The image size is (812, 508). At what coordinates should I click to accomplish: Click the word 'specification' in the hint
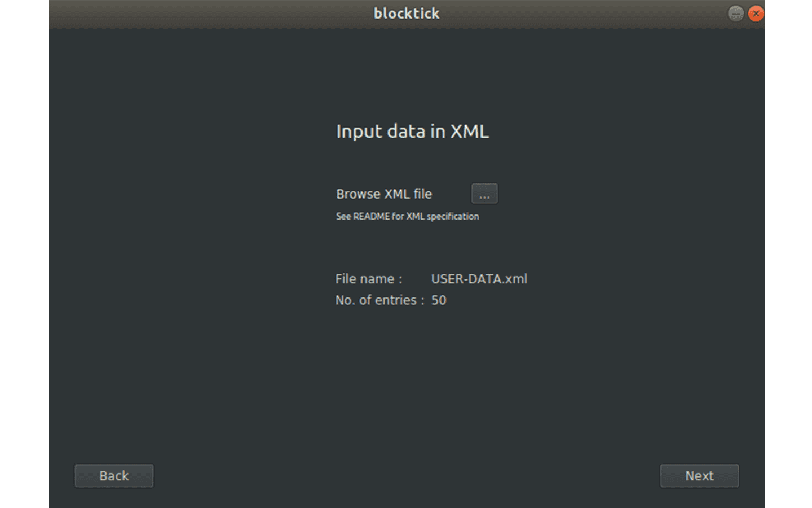tap(453, 217)
